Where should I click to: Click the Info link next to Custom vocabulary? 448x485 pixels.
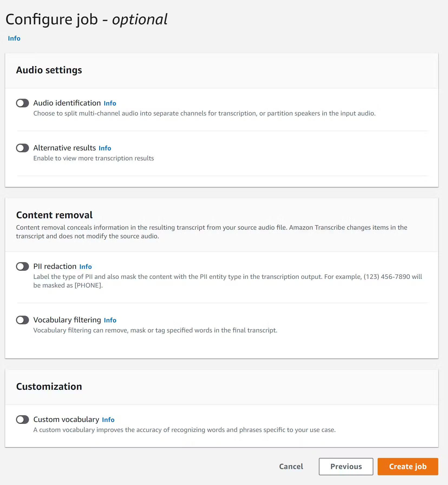click(x=108, y=420)
